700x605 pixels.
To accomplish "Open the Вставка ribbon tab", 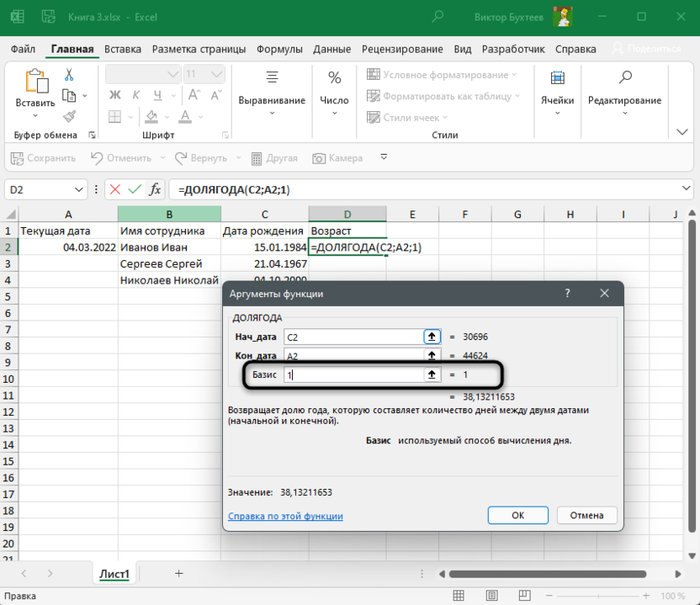I will tap(123, 49).
